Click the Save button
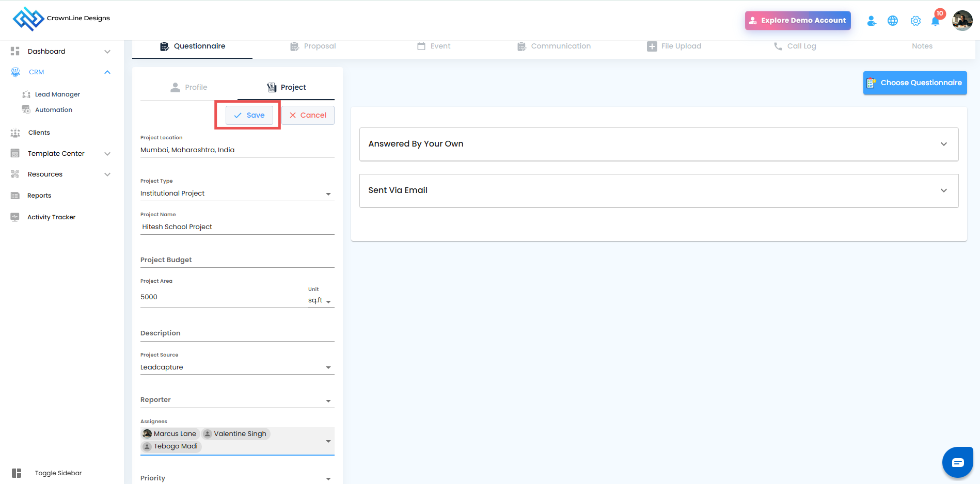Viewport: 980px width, 484px height. pos(249,115)
